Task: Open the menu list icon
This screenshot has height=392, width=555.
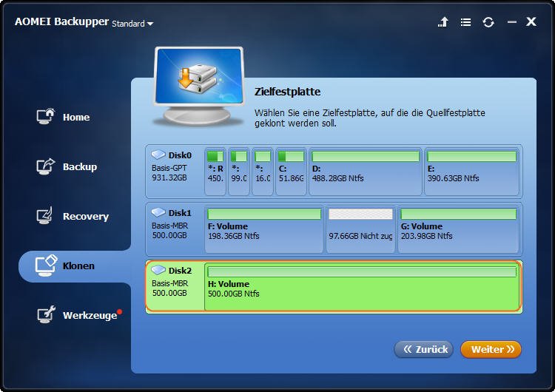Action: pyautogui.click(x=465, y=22)
